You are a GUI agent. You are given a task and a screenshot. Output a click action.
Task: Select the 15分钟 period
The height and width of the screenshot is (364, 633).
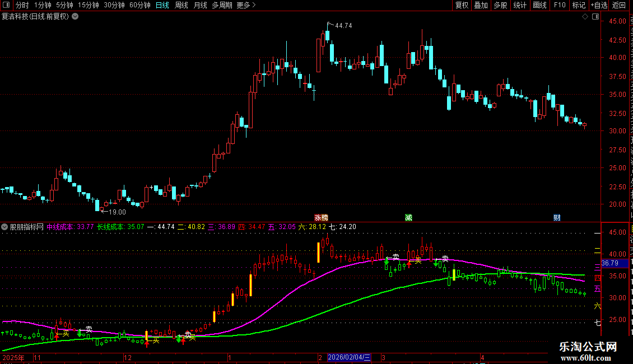coord(89,5)
